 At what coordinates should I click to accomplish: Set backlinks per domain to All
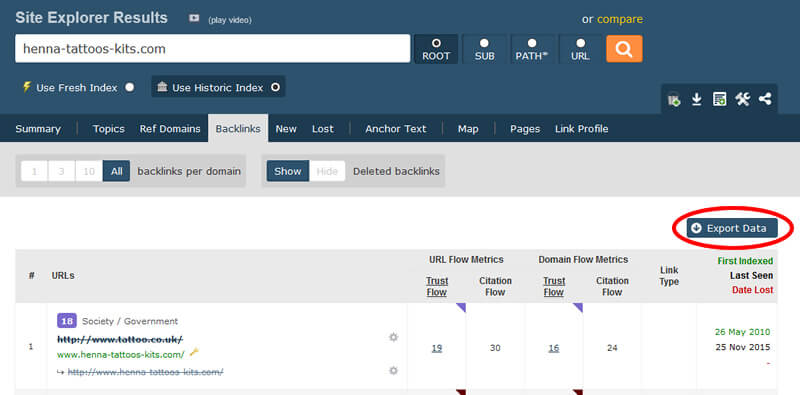(116, 171)
